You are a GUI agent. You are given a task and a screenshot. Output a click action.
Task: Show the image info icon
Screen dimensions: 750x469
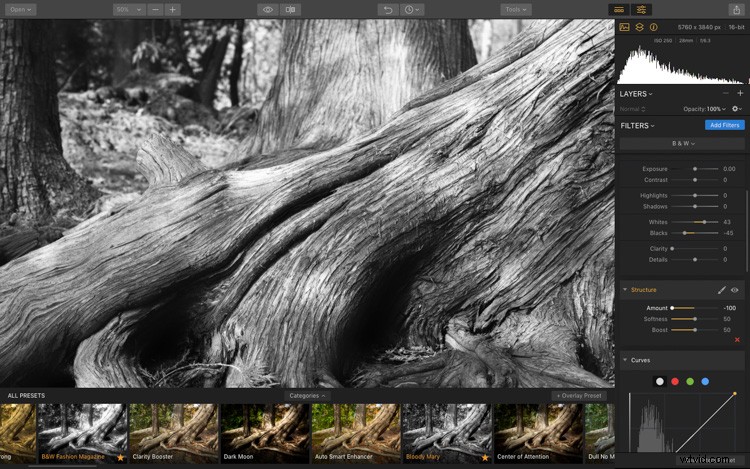653,28
